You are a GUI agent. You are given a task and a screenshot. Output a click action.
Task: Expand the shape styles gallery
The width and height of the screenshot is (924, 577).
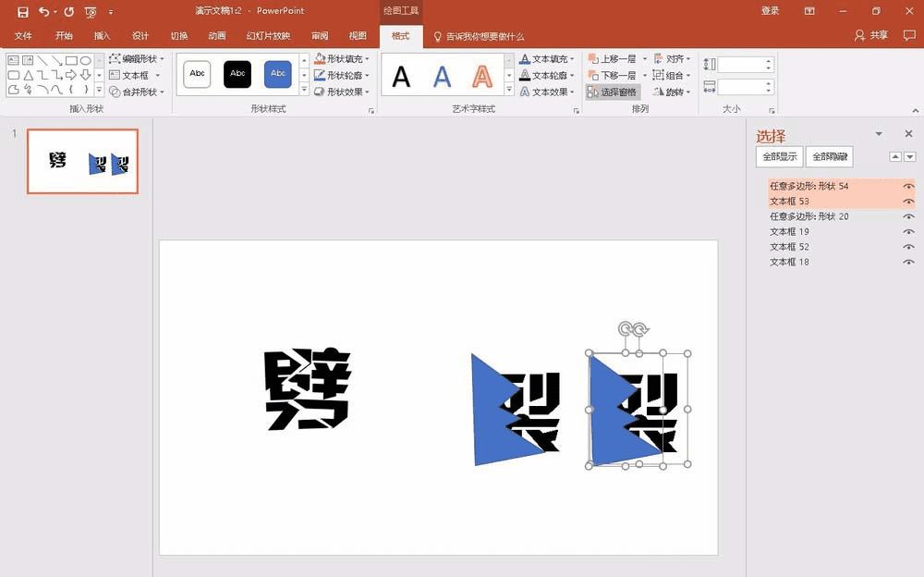(x=304, y=90)
